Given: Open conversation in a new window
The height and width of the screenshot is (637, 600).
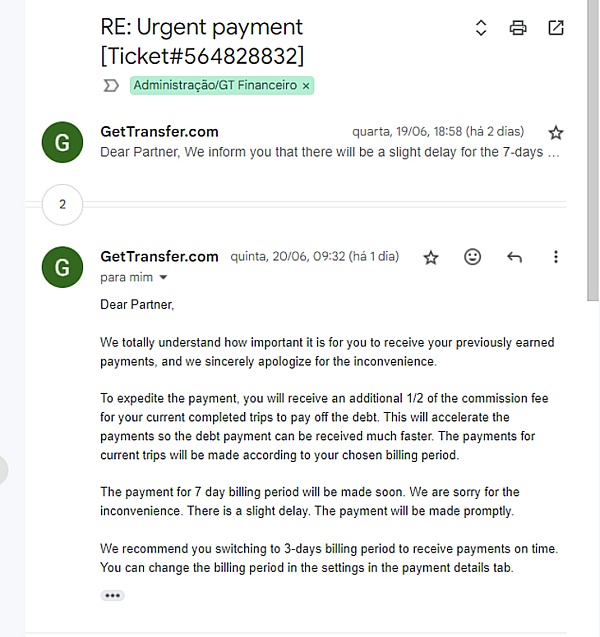Looking at the screenshot, I should (556, 28).
